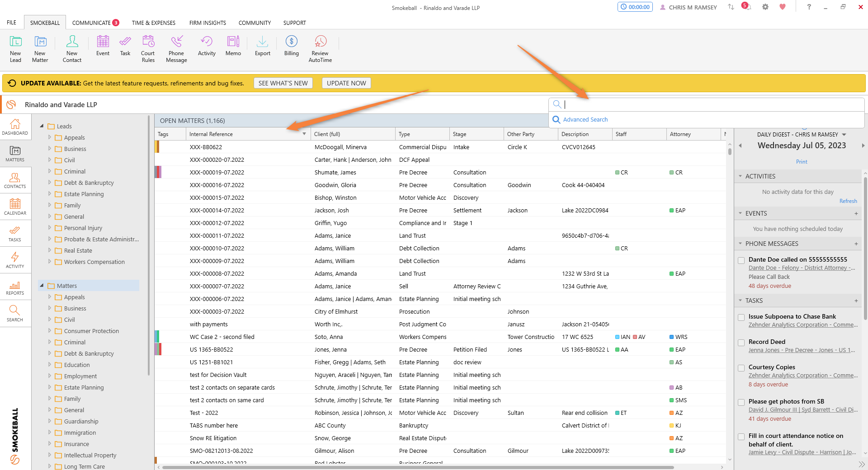Open Calendar from the left sidebar
This screenshot has width=868, height=470.
point(15,207)
